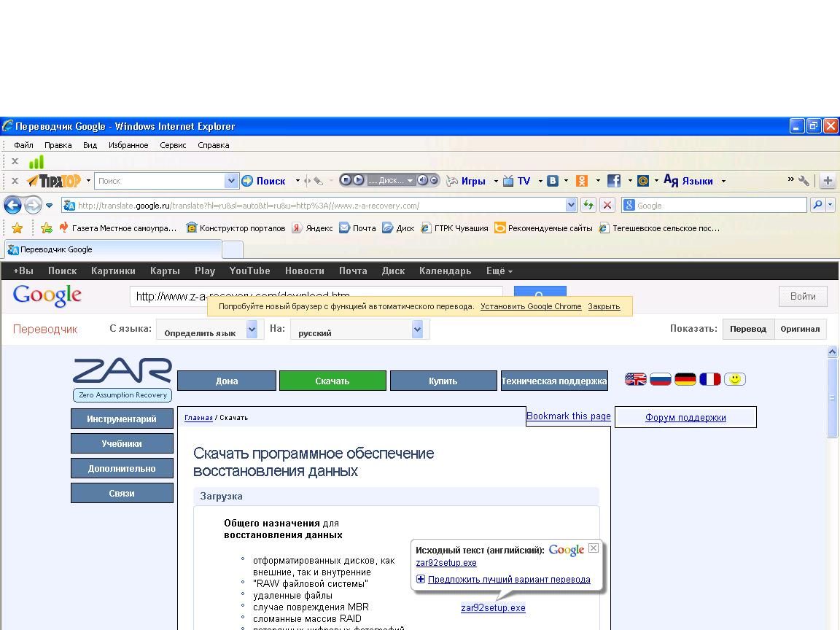The image size is (840, 630).
Task: Open the Правка menu
Action: click(x=58, y=145)
